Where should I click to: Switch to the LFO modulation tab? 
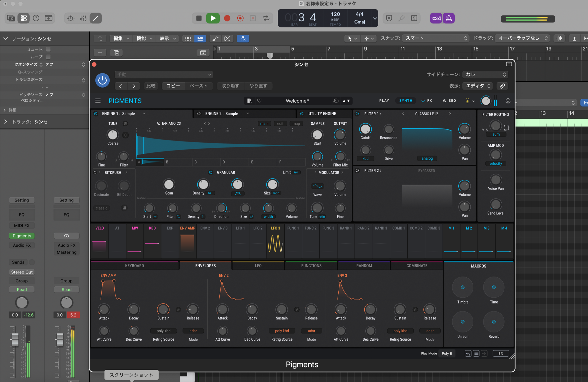click(x=258, y=266)
